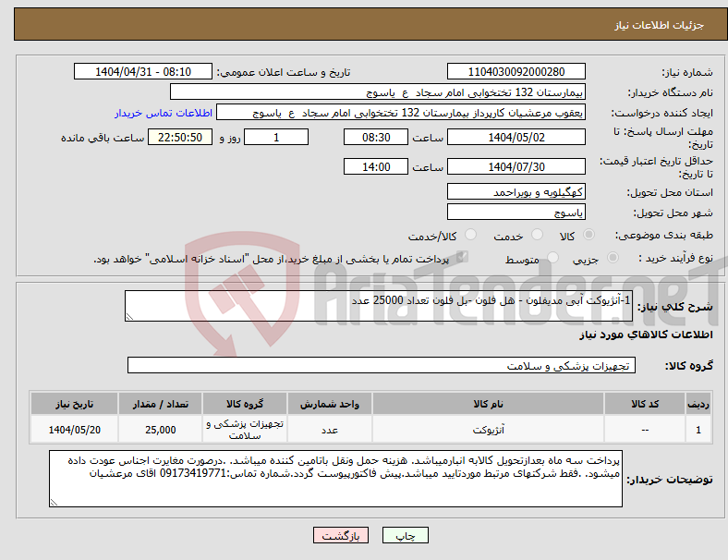Select the متوسط purchase type radio
This screenshot has height=560, width=728.
(x=552, y=258)
